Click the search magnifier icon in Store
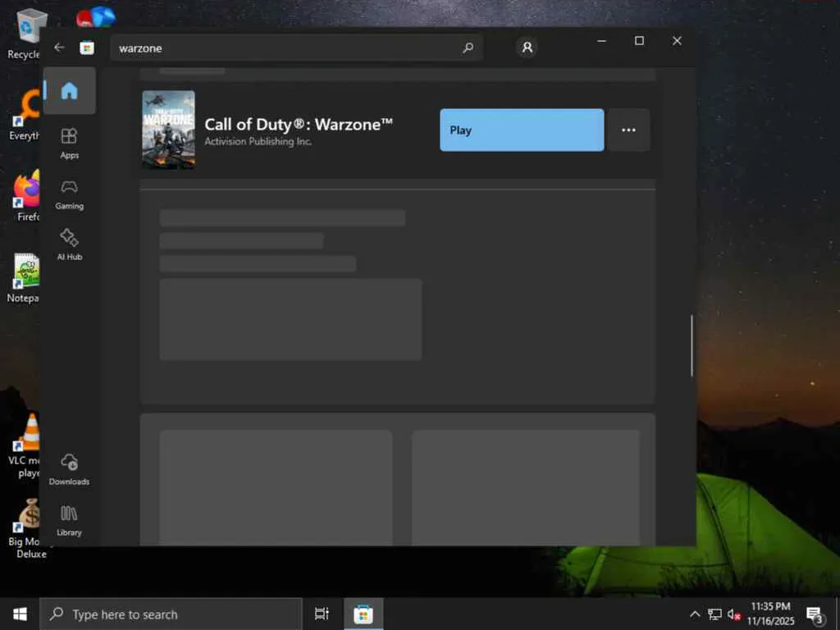Viewport: 840px width, 630px height. click(468, 48)
